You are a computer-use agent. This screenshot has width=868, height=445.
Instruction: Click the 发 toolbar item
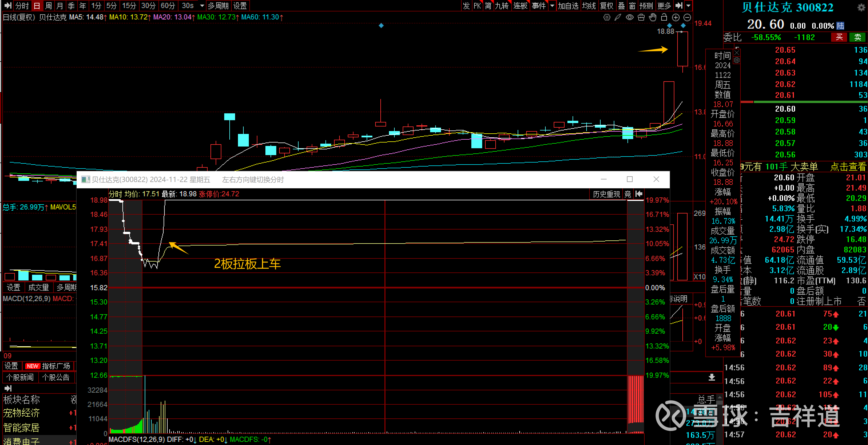click(x=466, y=6)
